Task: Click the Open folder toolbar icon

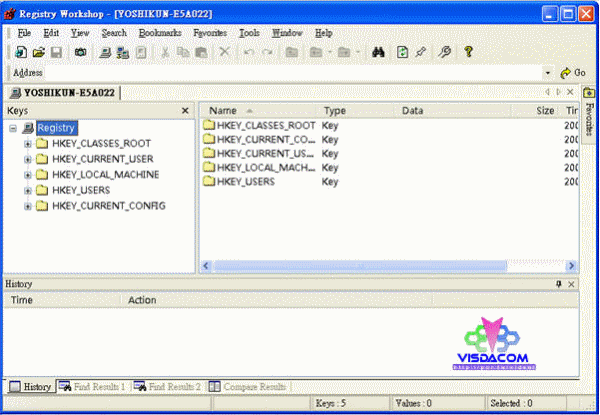Action: pyautogui.click(x=39, y=52)
